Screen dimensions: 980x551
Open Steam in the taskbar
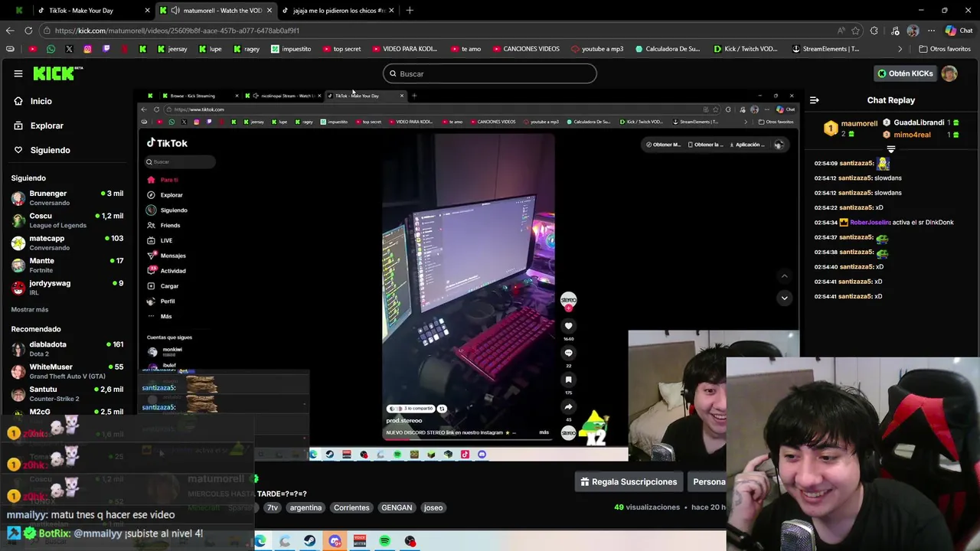point(309,542)
